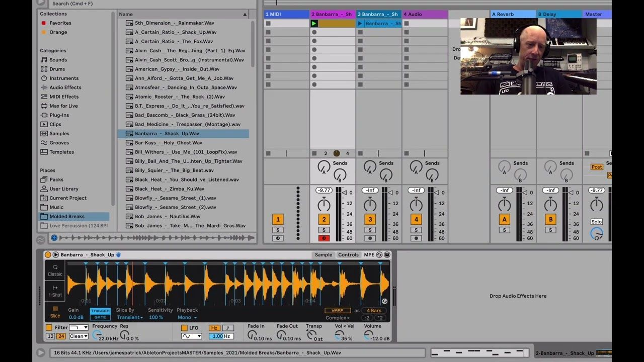Solo track 3
Image resolution: width=644 pixels, height=362 pixels.
click(x=370, y=230)
